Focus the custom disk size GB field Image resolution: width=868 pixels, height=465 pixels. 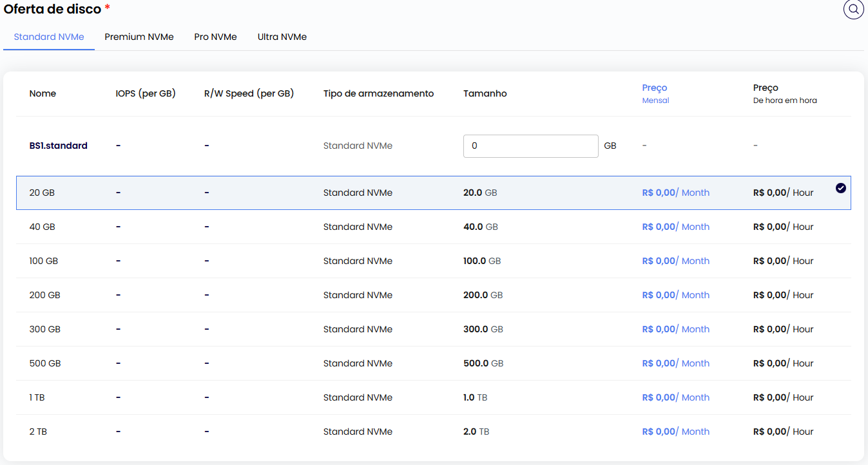click(531, 146)
